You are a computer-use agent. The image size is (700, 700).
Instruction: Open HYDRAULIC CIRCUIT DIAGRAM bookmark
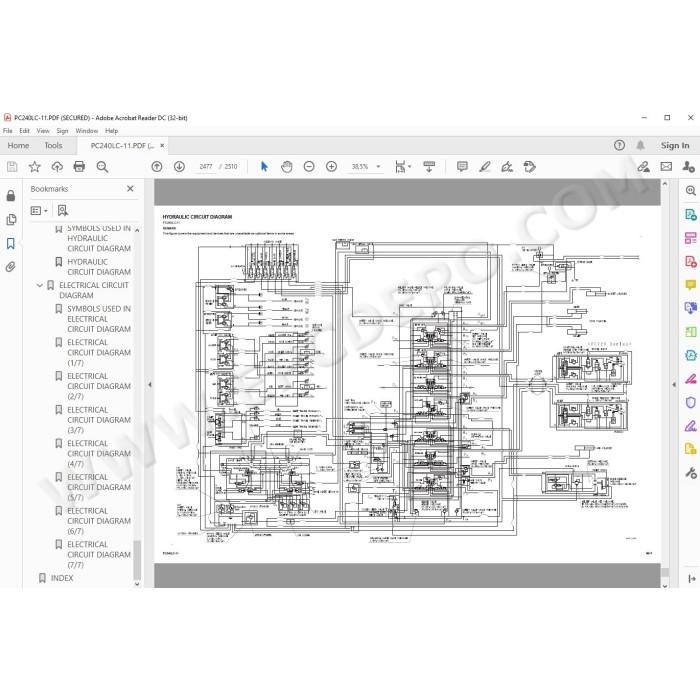pos(99,267)
